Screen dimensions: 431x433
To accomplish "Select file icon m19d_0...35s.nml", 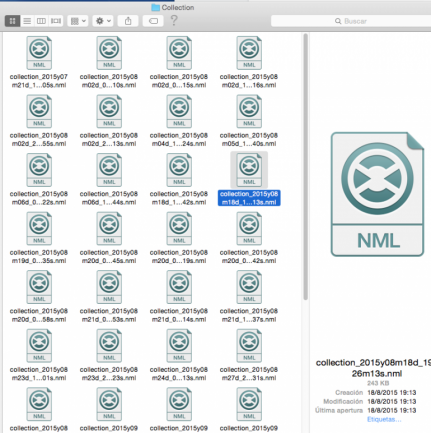I will (x=39, y=229).
